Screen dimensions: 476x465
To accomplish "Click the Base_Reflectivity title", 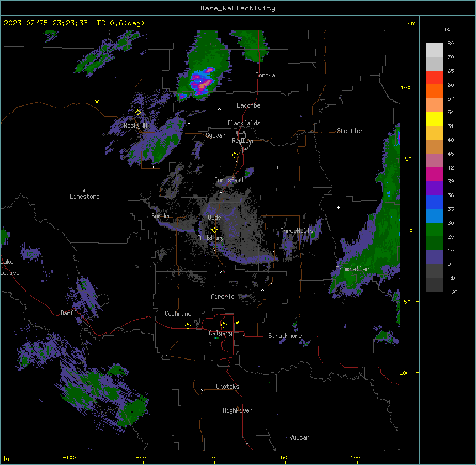I will [238, 8].
